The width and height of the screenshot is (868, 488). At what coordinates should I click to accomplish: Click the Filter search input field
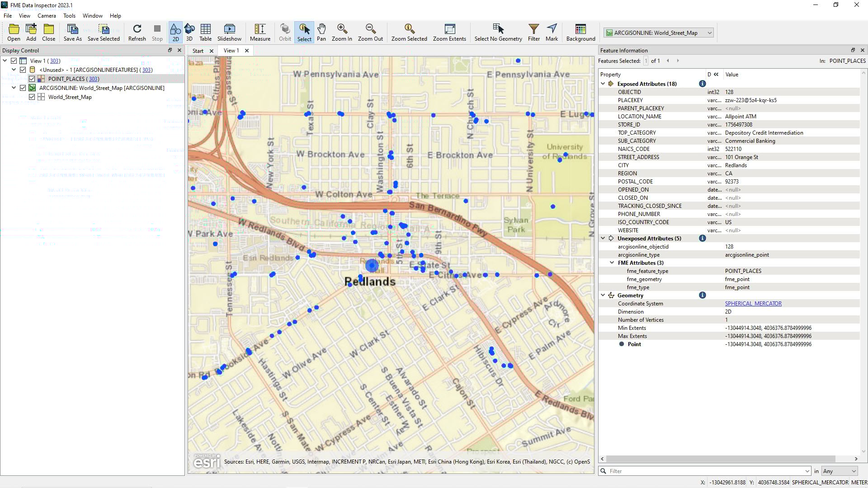pos(704,471)
